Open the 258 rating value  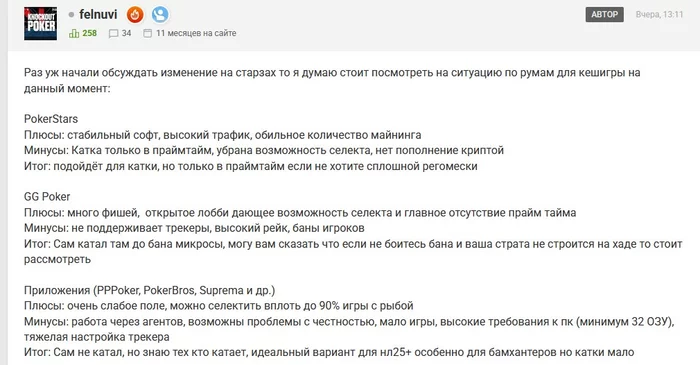point(89,33)
